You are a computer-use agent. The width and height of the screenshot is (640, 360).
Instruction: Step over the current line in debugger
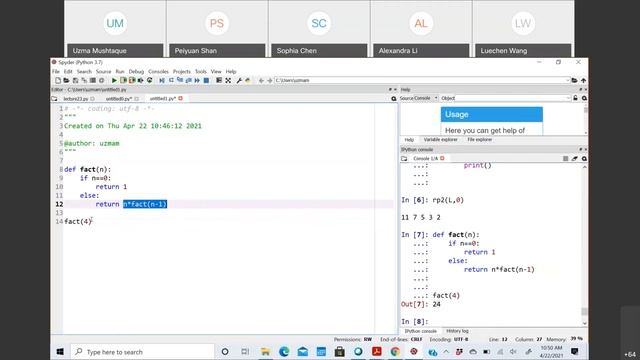(171, 80)
